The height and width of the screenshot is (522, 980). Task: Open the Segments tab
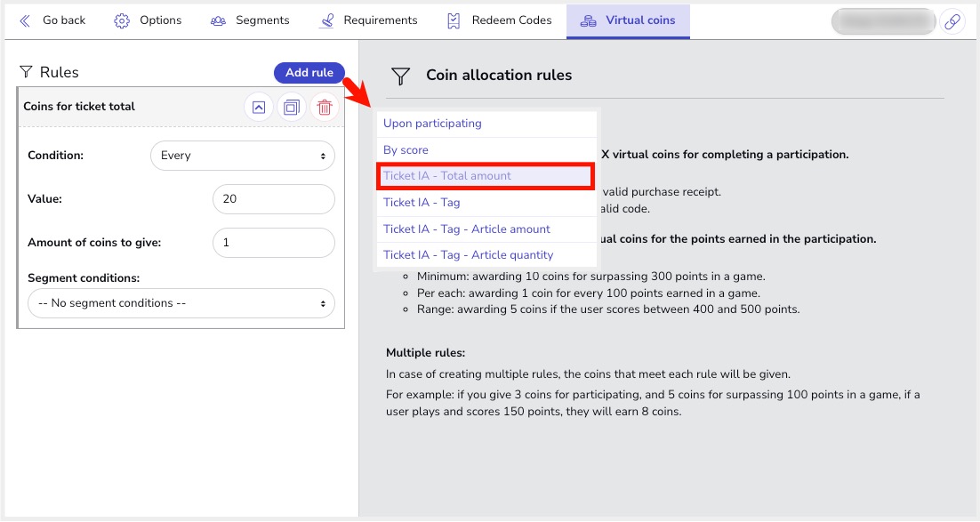coord(250,20)
